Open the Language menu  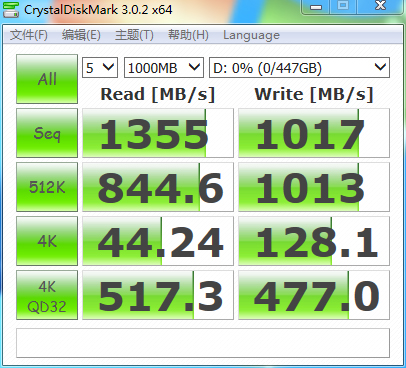[x=251, y=35]
